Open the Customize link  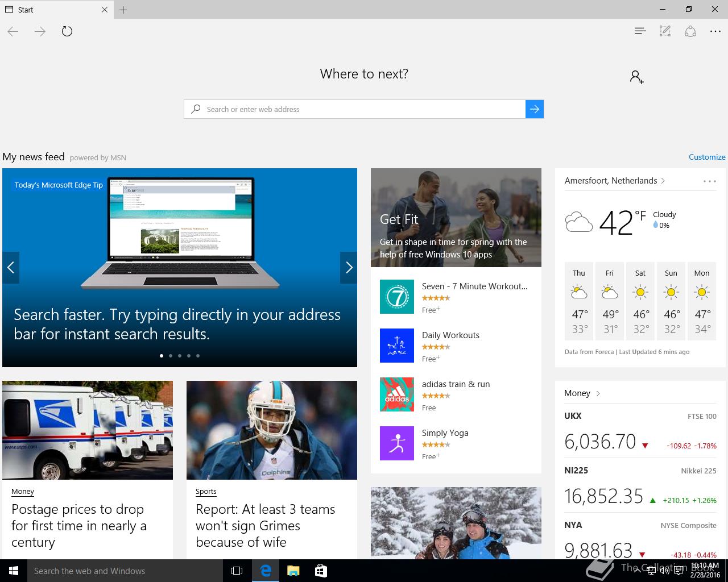coord(707,157)
